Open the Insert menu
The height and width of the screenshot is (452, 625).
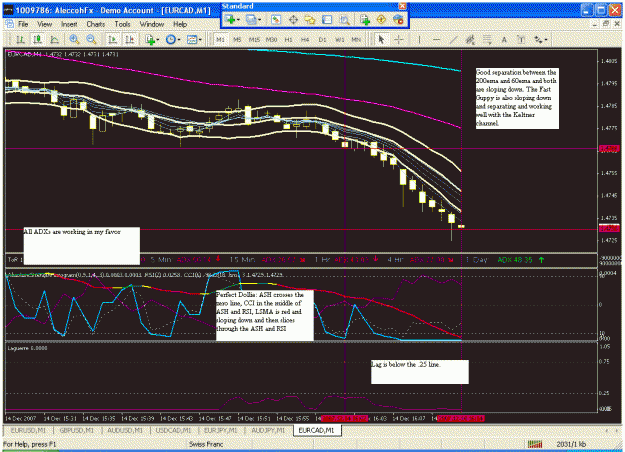(x=69, y=24)
